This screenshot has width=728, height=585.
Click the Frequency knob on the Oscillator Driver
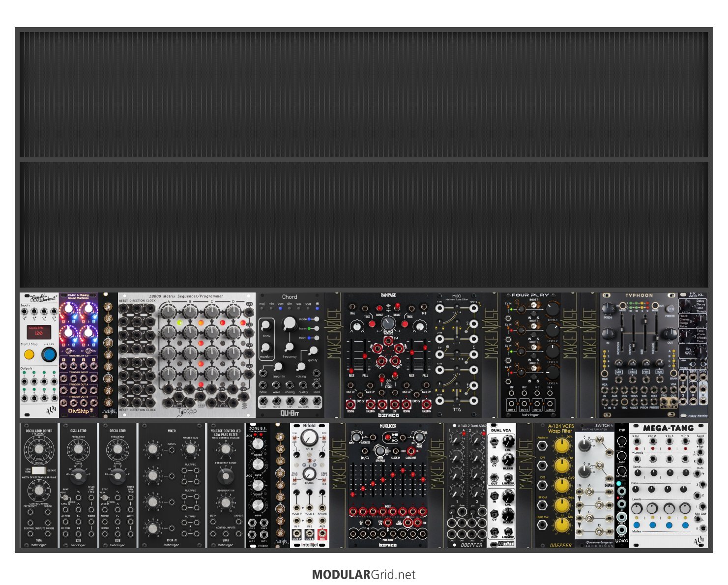coord(39,450)
